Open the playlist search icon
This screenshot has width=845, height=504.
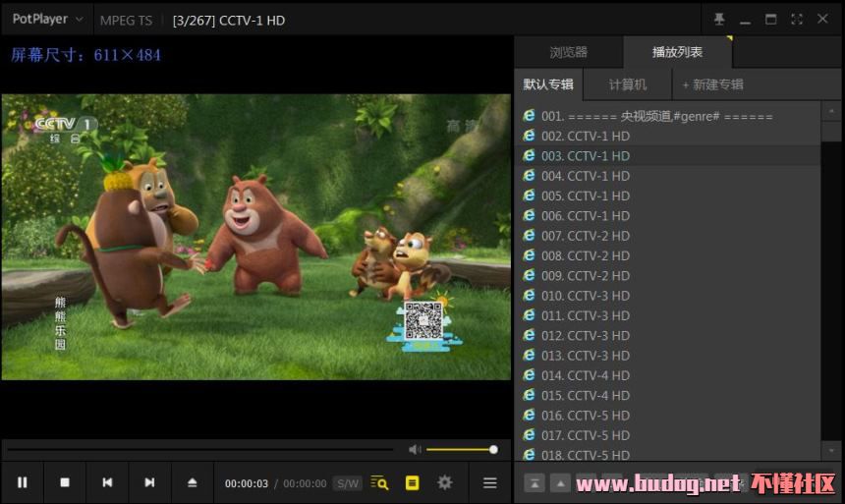[x=379, y=483]
